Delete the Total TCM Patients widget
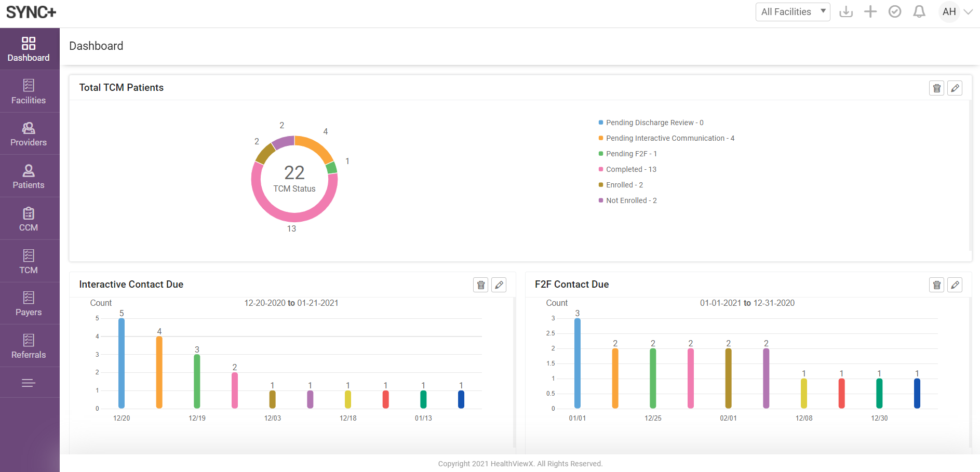Image resolution: width=980 pixels, height=472 pixels. [x=936, y=88]
